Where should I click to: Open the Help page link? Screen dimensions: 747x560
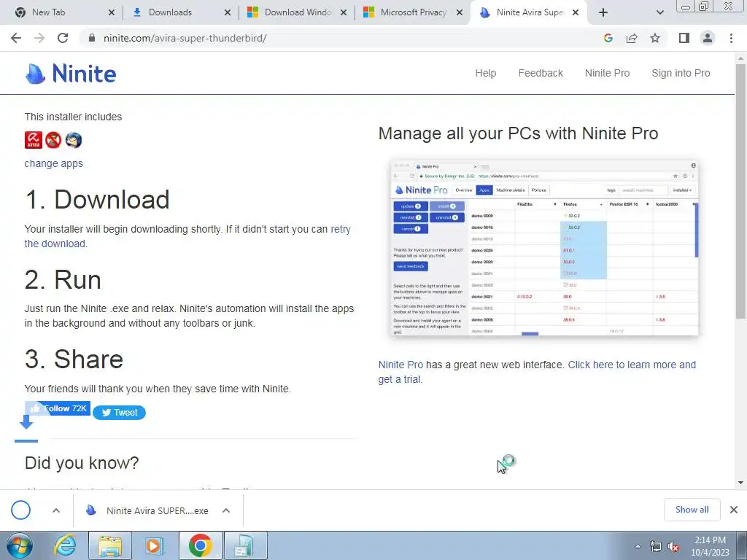(485, 74)
